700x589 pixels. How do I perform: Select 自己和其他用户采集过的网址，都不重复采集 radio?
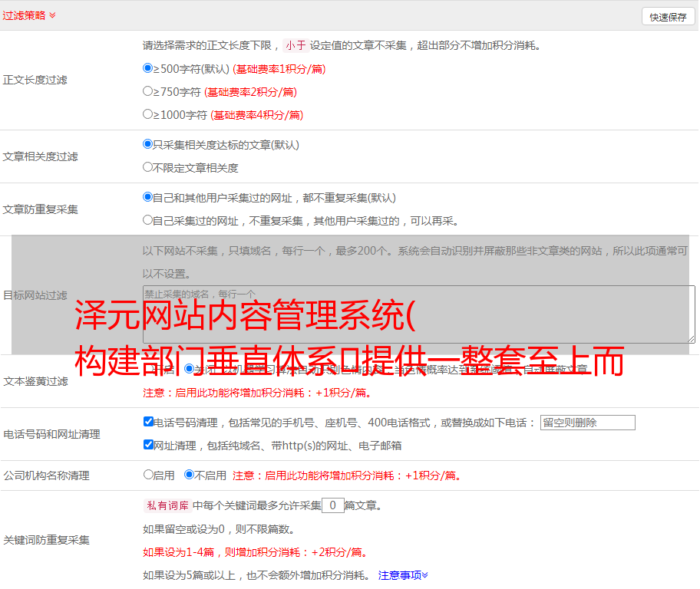(x=147, y=197)
